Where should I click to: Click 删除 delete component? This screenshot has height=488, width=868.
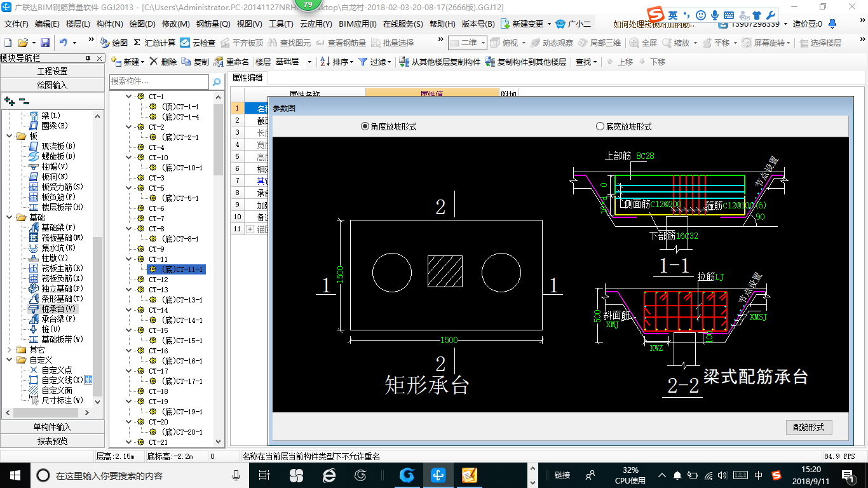[163, 62]
